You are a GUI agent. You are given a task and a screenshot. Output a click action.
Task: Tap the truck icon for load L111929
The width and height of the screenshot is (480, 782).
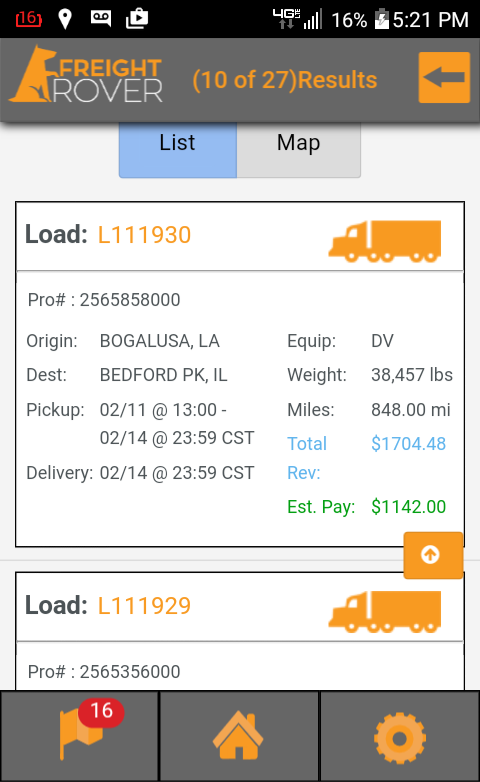click(x=385, y=612)
